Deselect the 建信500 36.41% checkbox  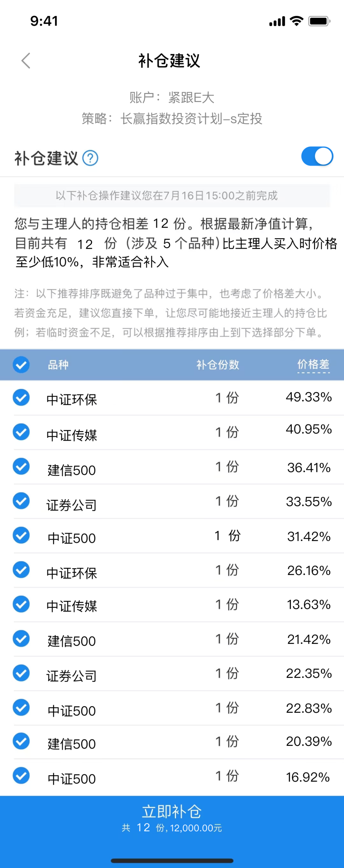(21, 466)
